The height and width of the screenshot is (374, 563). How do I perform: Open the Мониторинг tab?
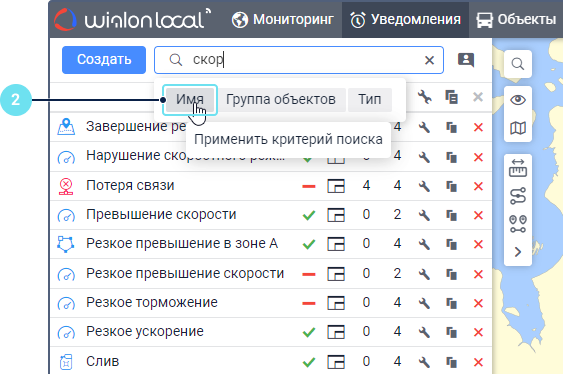pos(283,19)
